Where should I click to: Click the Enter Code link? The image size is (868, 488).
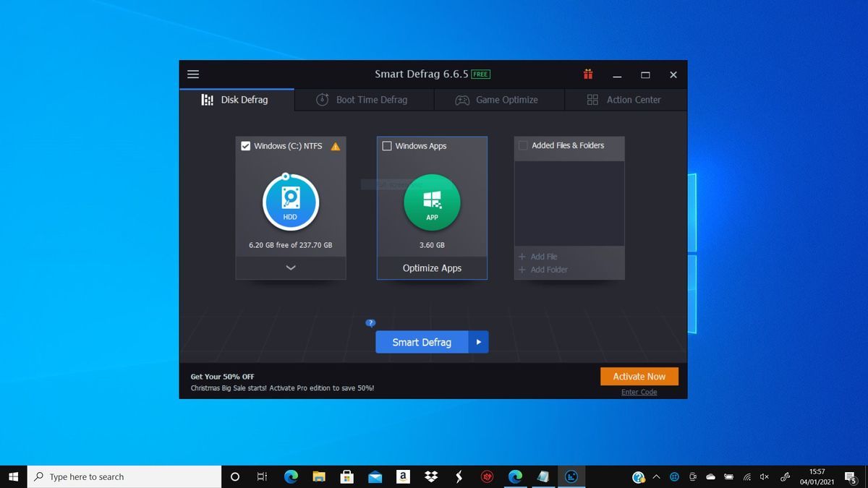(639, 393)
